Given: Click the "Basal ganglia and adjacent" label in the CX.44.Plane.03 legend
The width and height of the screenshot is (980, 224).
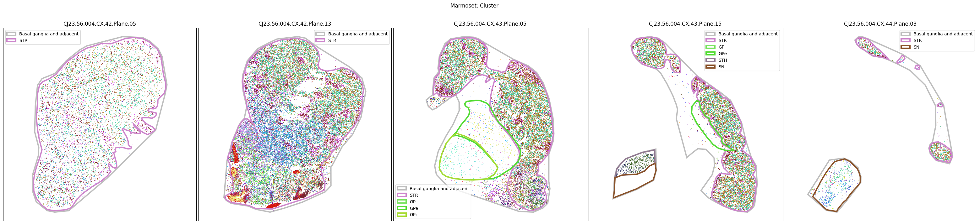Looking at the screenshot, I should (x=943, y=34).
